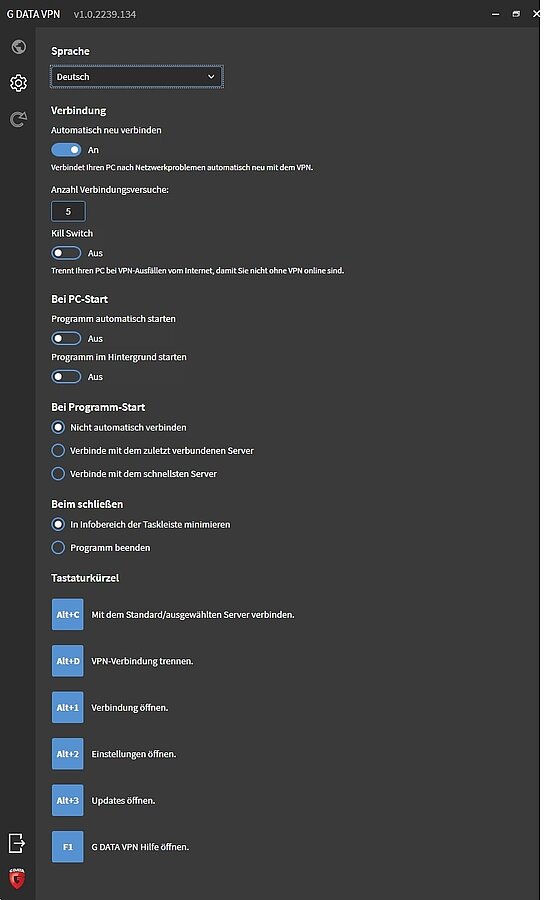Open the gear settings icon in sidebar
This screenshot has height=900, width=547.
click(18, 83)
